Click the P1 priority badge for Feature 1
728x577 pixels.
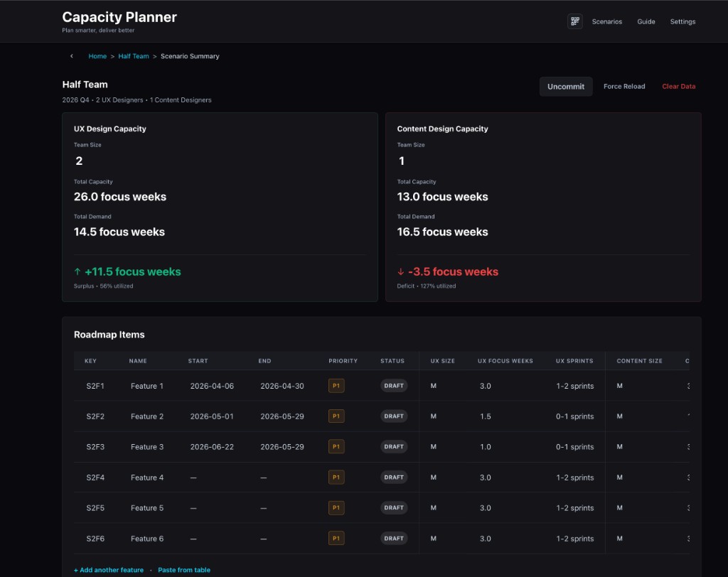coord(336,386)
